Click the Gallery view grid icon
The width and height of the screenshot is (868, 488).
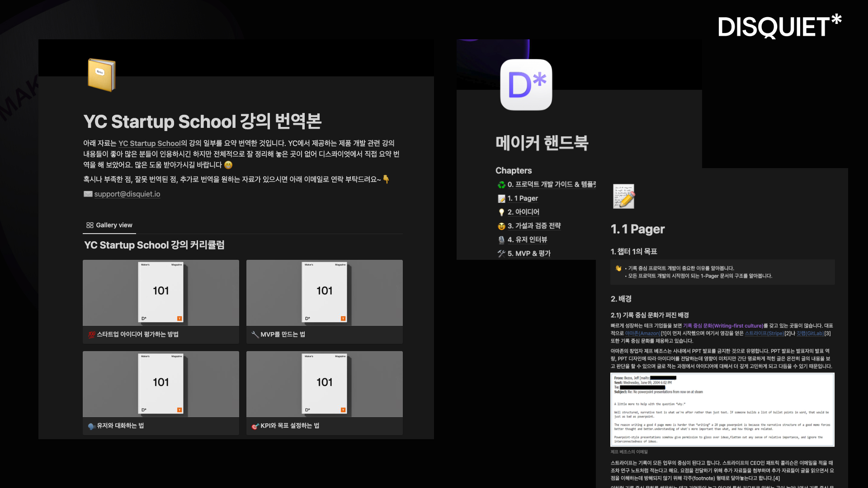tap(90, 225)
